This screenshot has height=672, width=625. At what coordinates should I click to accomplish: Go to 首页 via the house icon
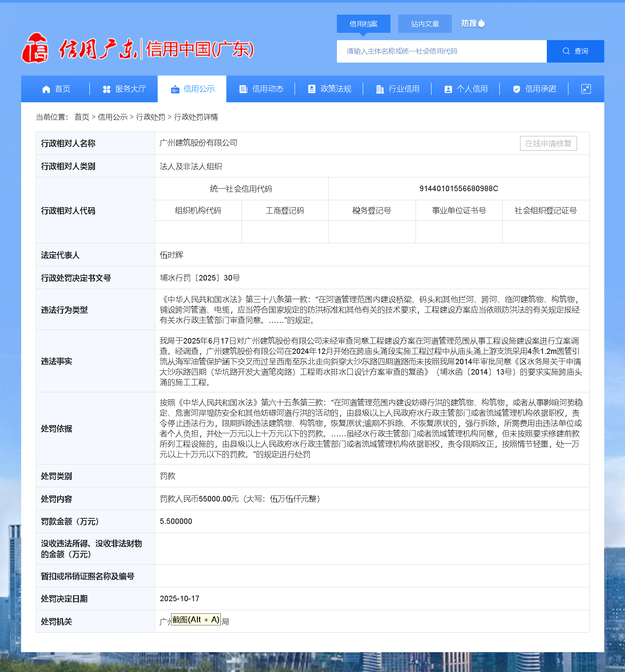coord(46,89)
